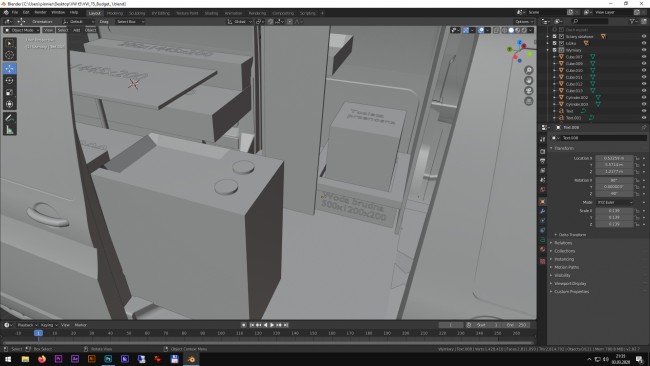Toggle the Wymiary collection checkbox
Viewport: 650px width, 366px height.
tap(554, 50)
